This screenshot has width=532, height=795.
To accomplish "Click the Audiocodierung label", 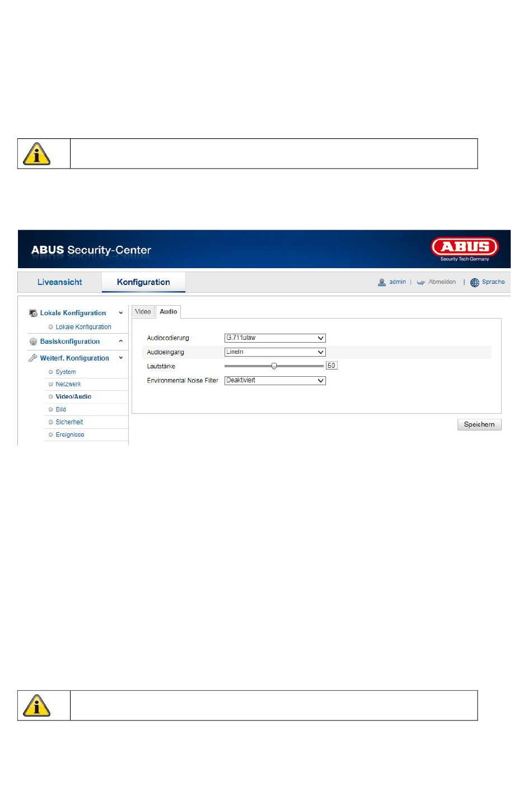I will [168, 338].
